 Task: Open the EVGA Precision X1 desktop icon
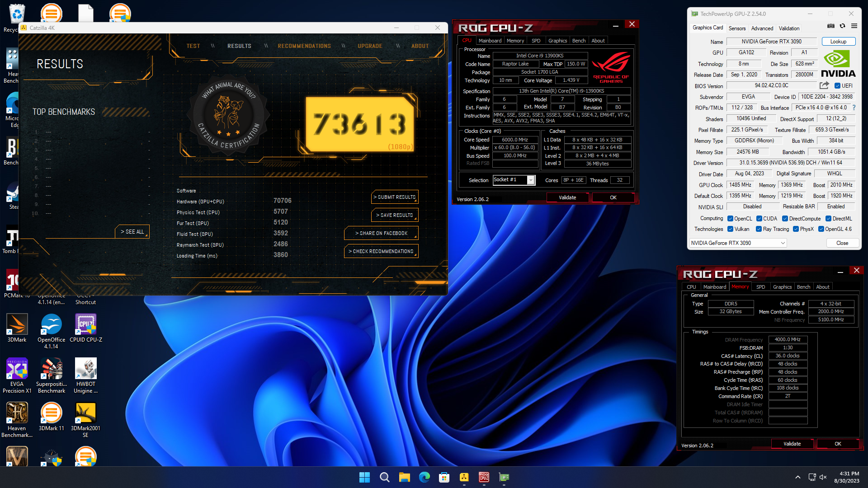click(17, 375)
